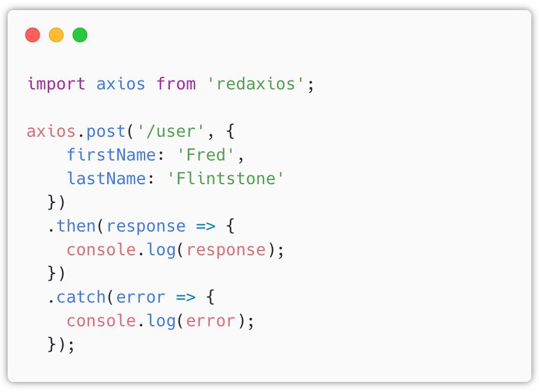Click the 'from' keyword in the import line
This screenshot has height=392, width=539.
pos(176,83)
